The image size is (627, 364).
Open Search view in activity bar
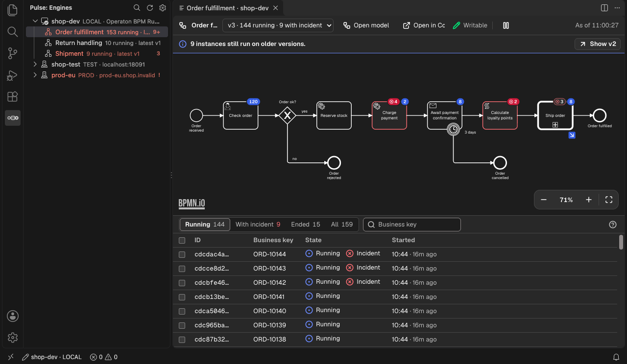[13, 32]
